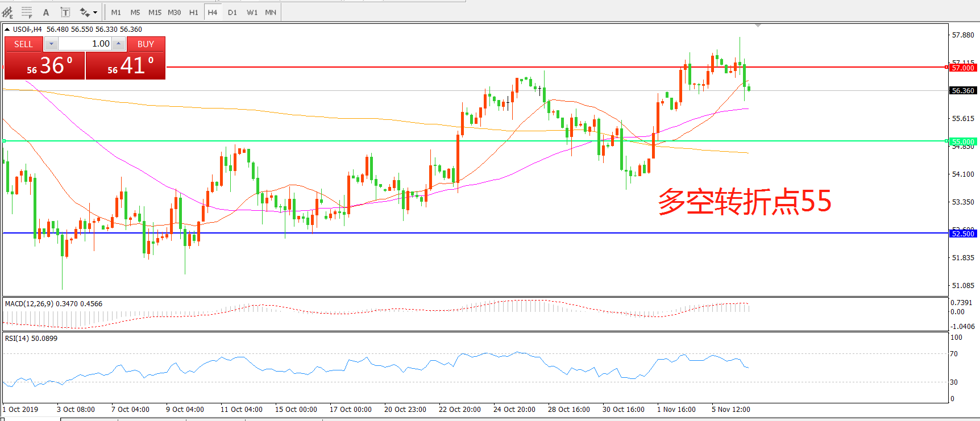Click the gray chart shift triangle marker
The image size is (980, 421).
(x=758, y=26)
